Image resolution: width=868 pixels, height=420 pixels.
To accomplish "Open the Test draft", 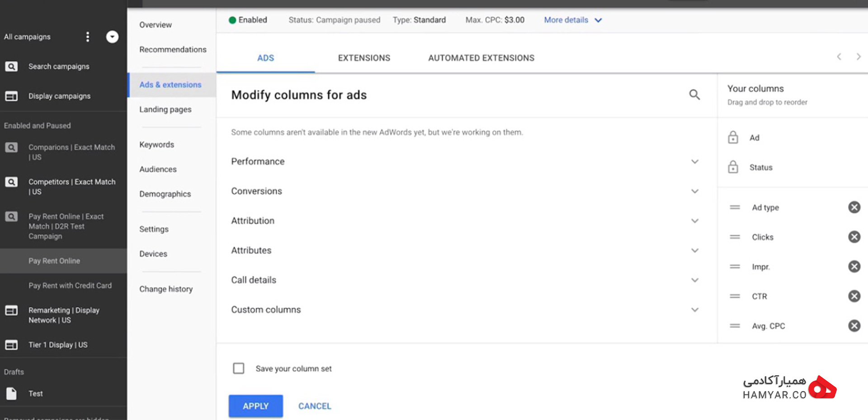I will click(36, 394).
